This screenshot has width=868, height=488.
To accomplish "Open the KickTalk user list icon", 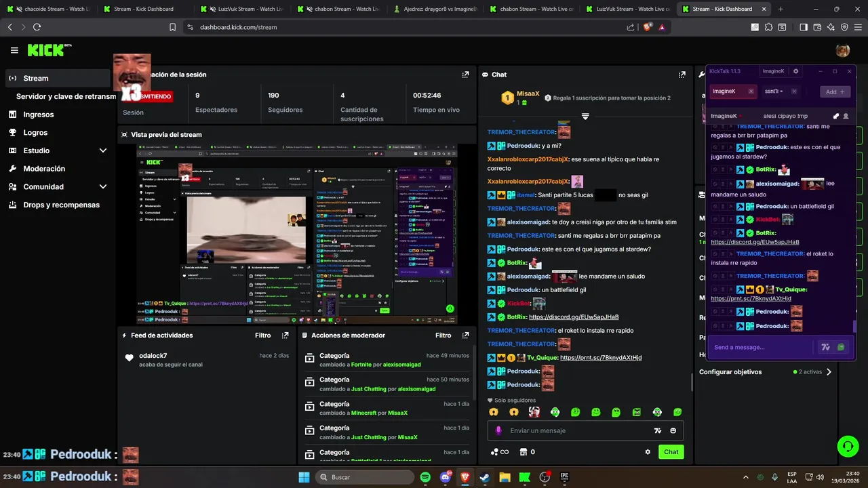I will (846, 116).
